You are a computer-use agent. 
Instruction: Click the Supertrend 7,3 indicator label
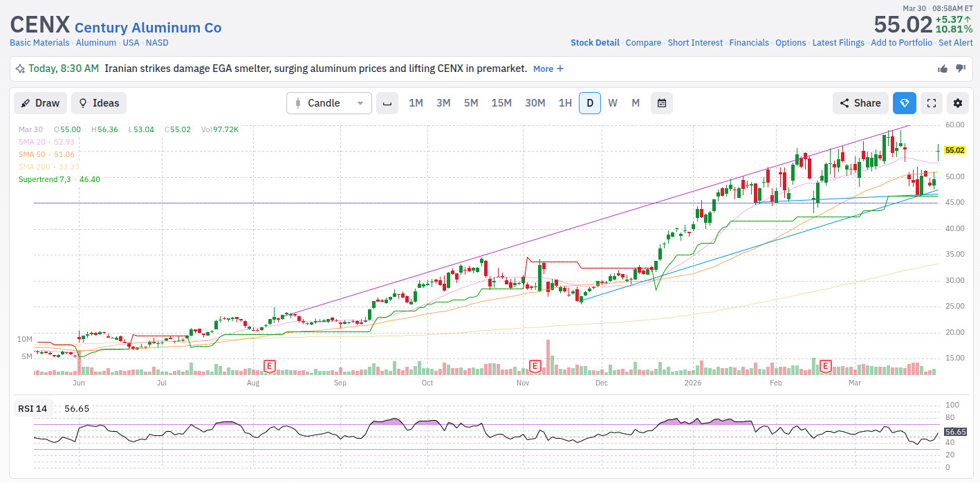[x=45, y=179]
